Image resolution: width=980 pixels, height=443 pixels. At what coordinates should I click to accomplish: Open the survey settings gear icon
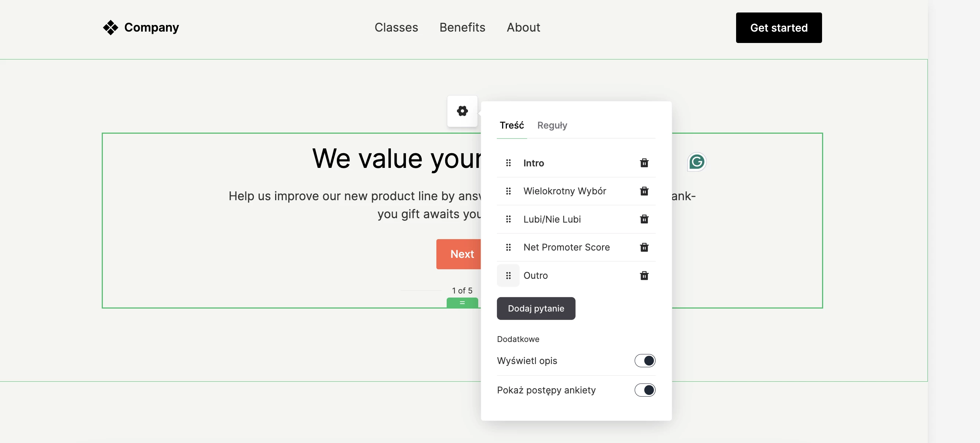[x=462, y=111]
